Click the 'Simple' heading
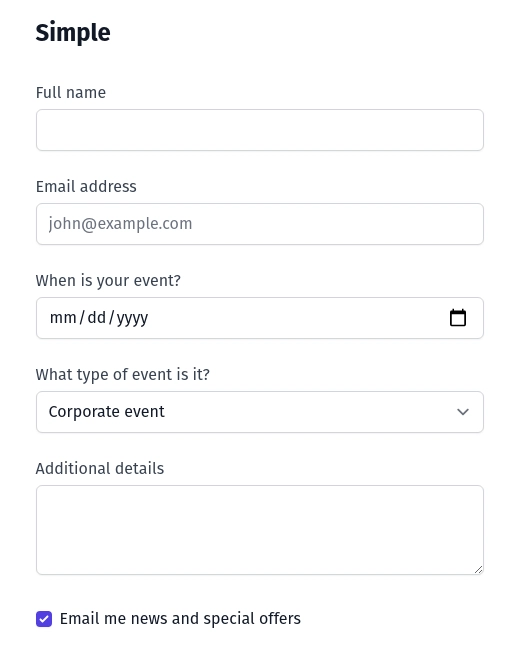 click(x=73, y=33)
